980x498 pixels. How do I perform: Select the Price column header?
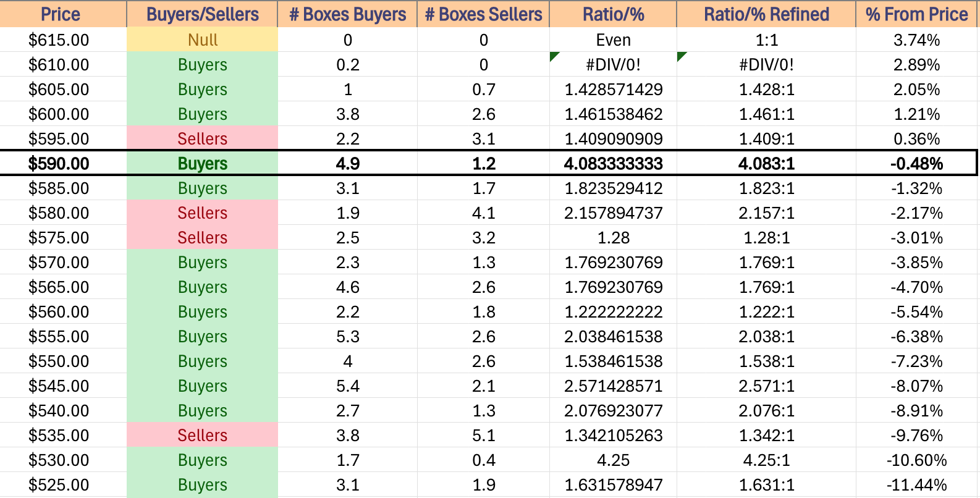tap(63, 14)
